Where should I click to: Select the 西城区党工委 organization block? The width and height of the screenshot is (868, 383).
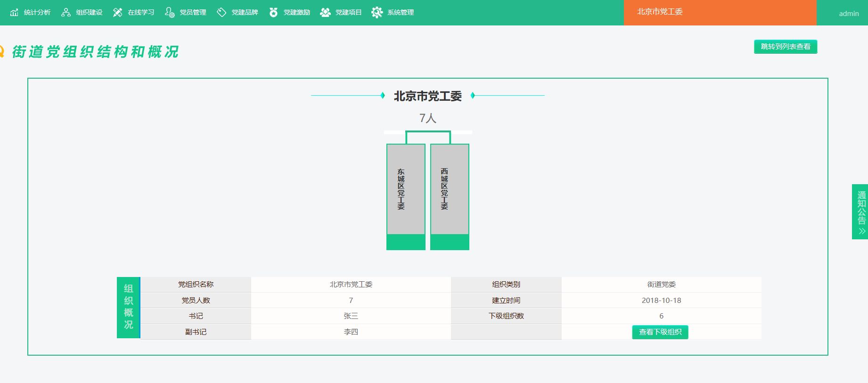pos(450,189)
